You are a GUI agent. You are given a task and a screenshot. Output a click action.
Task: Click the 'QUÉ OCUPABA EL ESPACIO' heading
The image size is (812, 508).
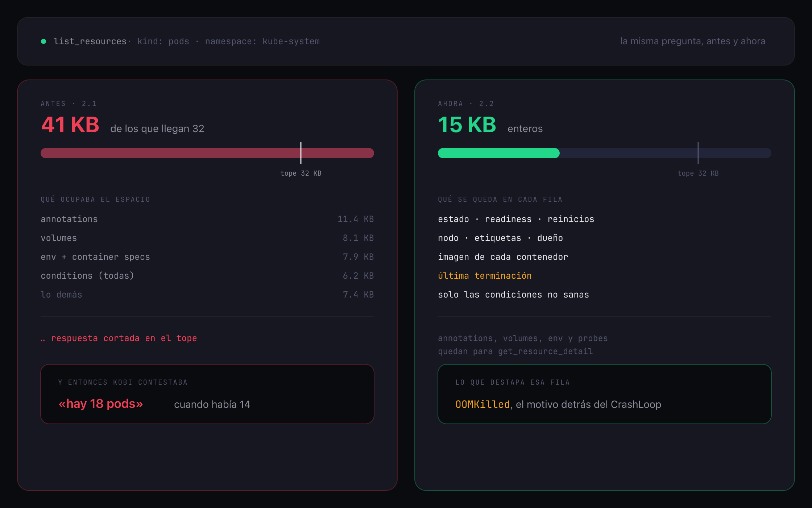(95, 200)
